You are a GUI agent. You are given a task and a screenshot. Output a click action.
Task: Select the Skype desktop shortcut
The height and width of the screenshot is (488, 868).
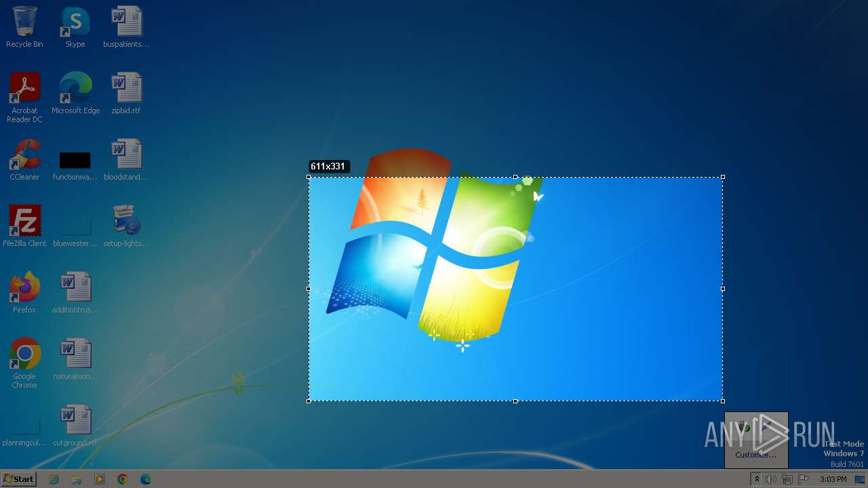click(75, 21)
